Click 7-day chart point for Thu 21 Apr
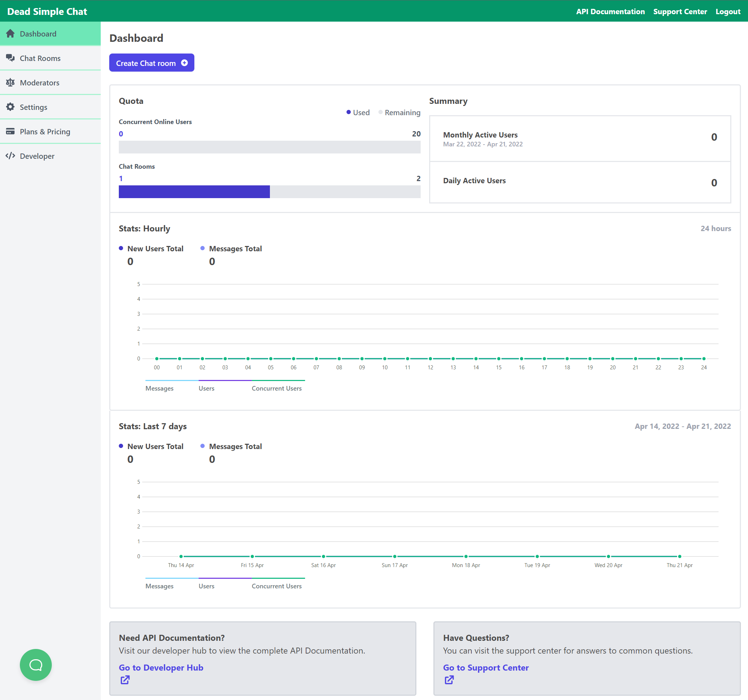This screenshot has width=748, height=700. 680,556
